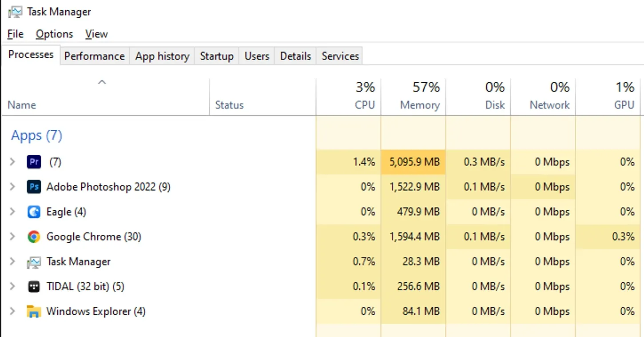Click the Google Chrome icon
The width and height of the screenshot is (644, 337).
(x=34, y=237)
